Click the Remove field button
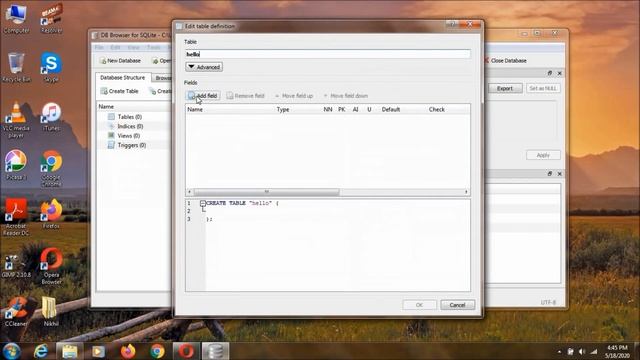This screenshot has height=360, width=640. point(246,96)
